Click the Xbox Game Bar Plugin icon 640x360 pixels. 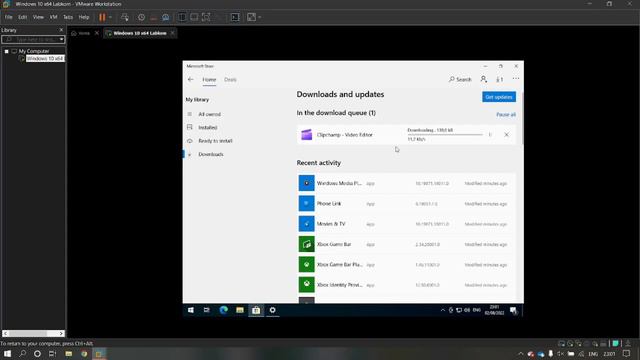(307, 264)
